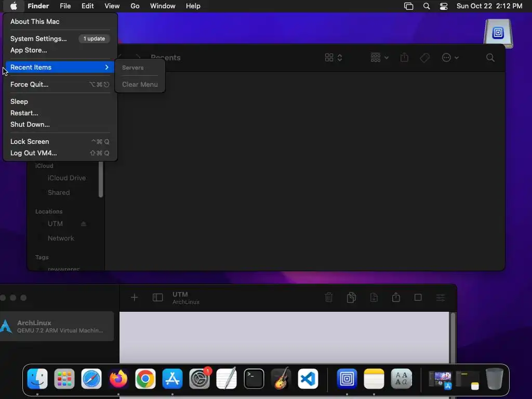Click Finder window search icon

click(x=490, y=58)
